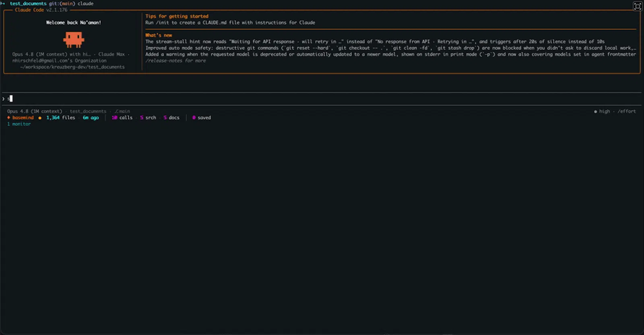Click the orange status dot after basemind

40,118
